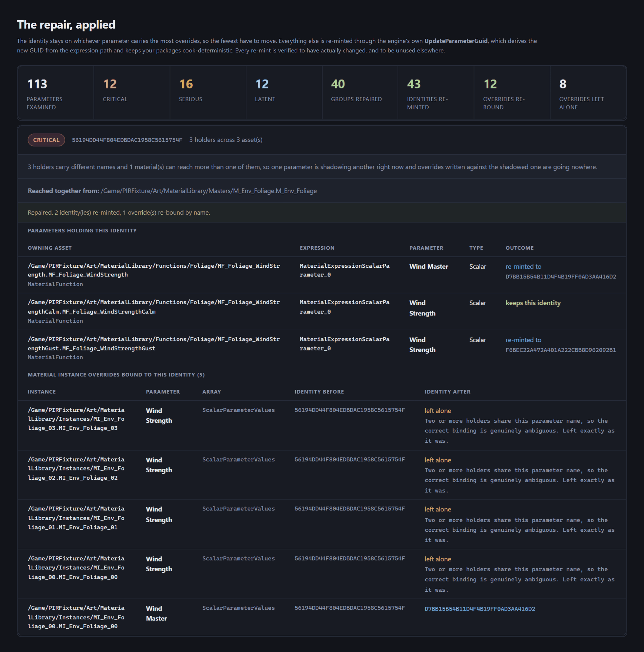Select the MI_Env_Foliage_03 instance row
The height and width of the screenshot is (652, 644).
coord(322,425)
